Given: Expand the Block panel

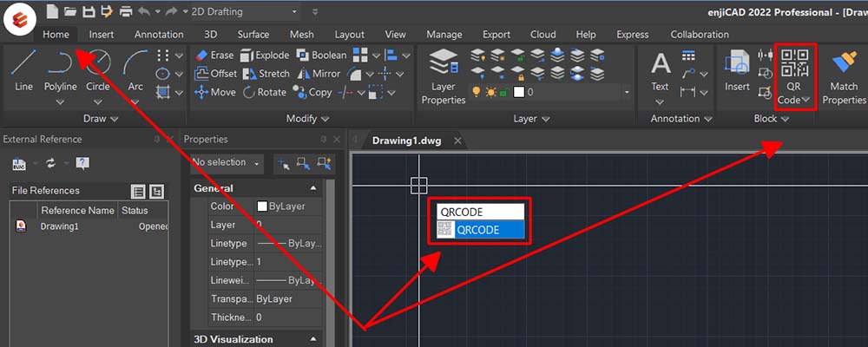Looking at the screenshot, I should (x=771, y=119).
